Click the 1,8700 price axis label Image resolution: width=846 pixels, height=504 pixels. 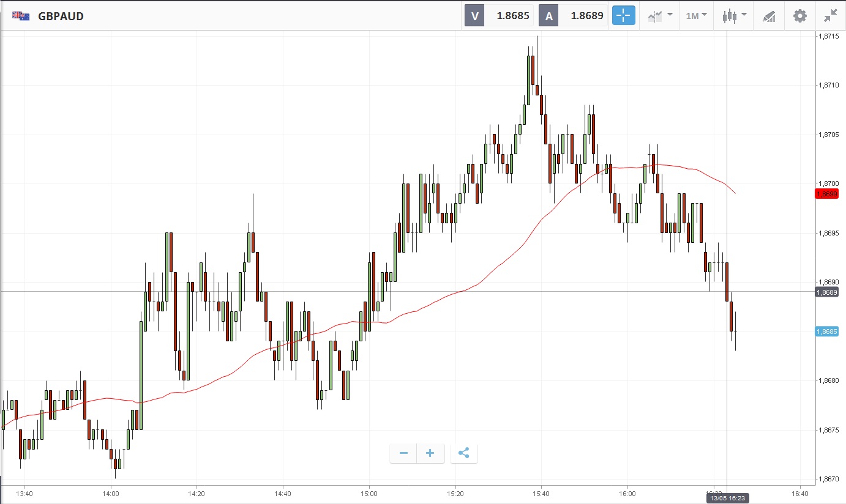pyautogui.click(x=828, y=184)
